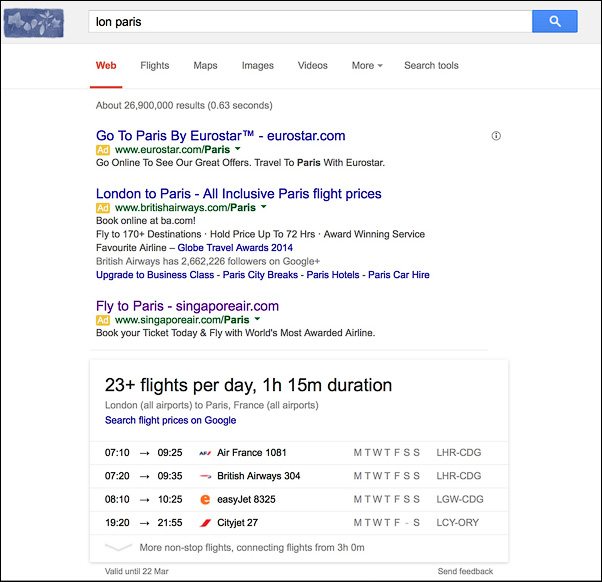The width and height of the screenshot is (602, 582).
Task: Open the Go To Paris By Eurostar link
Action: [220, 136]
